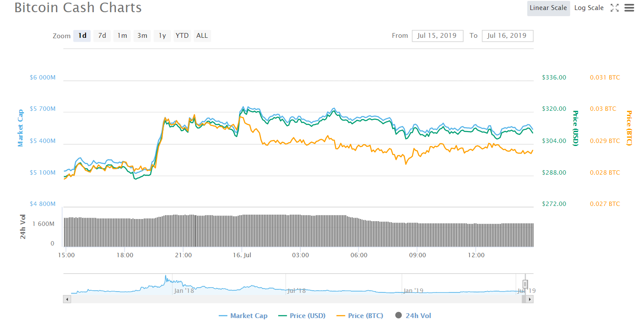The height and width of the screenshot is (325, 644).
Task: Click the 06:00 time axis label
Action: pyautogui.click(x=359, y=255)
